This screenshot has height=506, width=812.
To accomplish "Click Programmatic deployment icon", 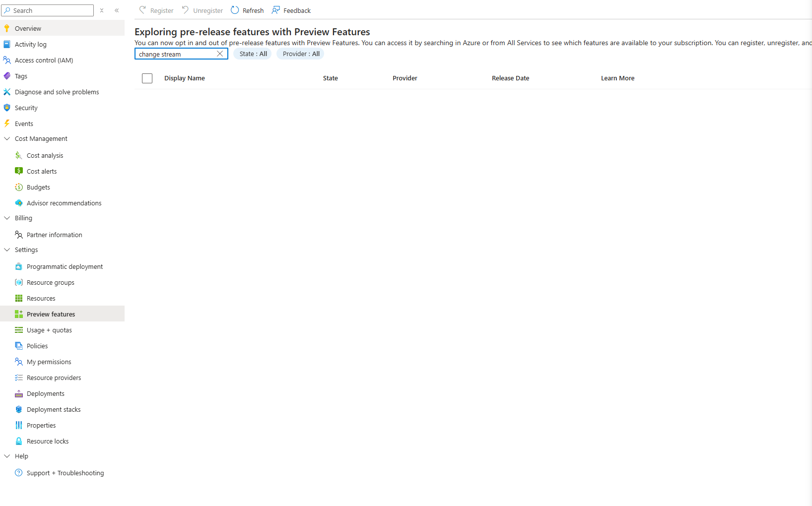I will 19,266.
